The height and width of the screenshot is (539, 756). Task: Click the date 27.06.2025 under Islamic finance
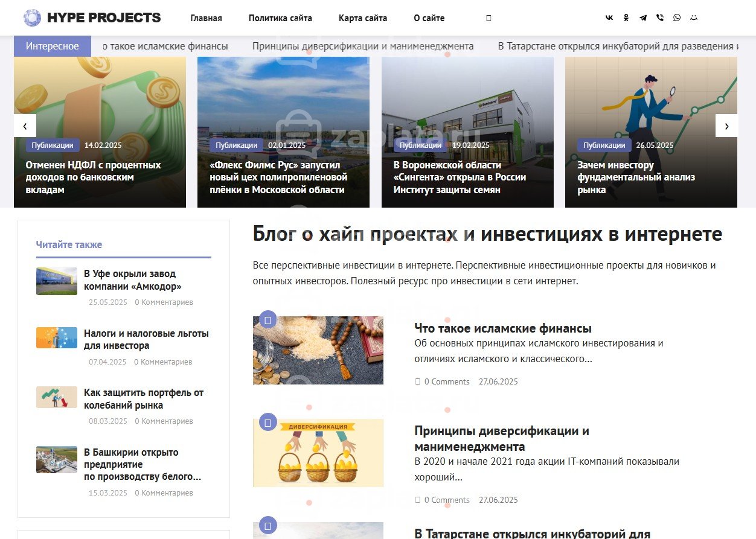(x=498, y=382)
